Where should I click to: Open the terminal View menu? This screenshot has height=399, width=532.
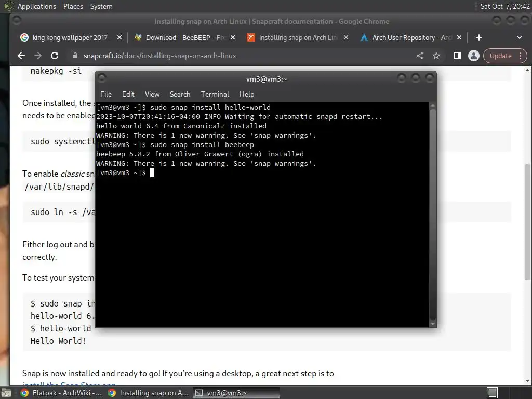pos(152,95)
